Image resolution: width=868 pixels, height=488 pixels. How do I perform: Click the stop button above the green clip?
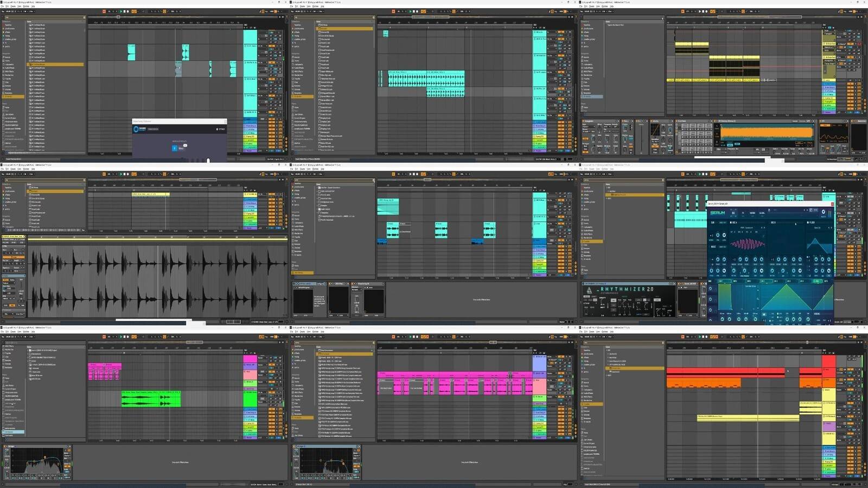click(124, 337)
